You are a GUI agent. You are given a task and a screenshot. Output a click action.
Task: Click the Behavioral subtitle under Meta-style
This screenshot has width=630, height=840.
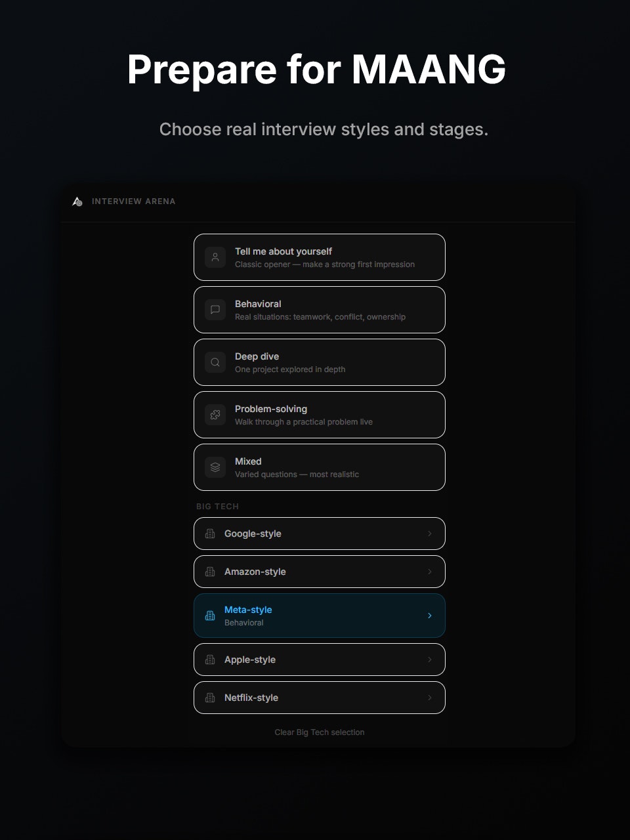pos(244,623)
